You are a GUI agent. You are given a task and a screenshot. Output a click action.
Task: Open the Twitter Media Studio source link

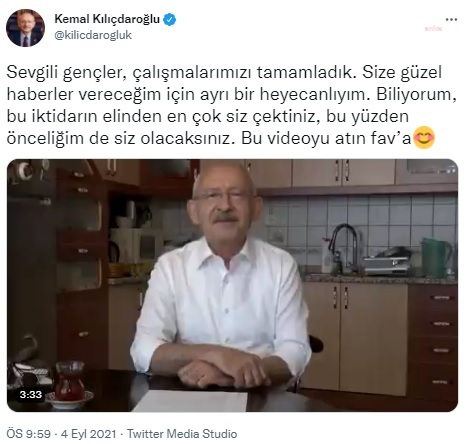coord(182,434)
